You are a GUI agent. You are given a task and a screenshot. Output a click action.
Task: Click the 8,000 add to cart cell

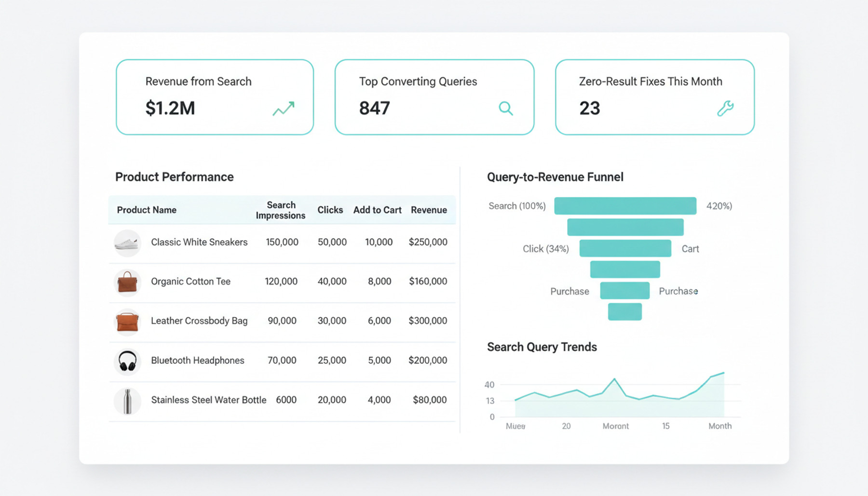(x=380, y=282)
